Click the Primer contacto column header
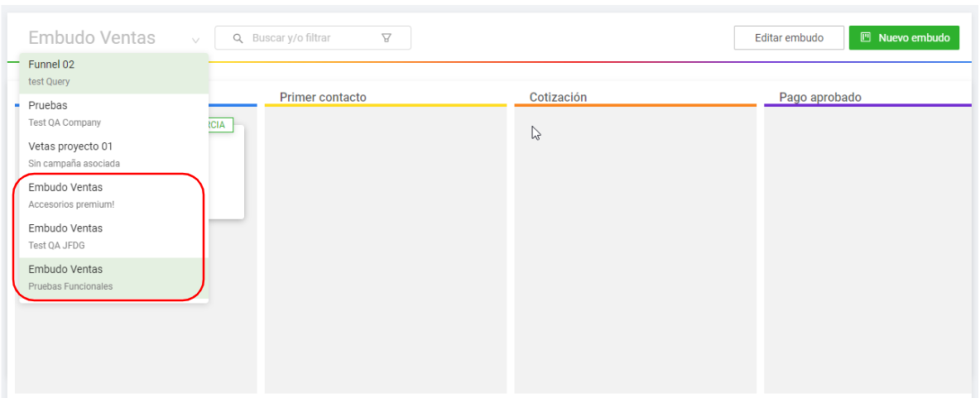 pyautogui.click(x=323, y=97)
